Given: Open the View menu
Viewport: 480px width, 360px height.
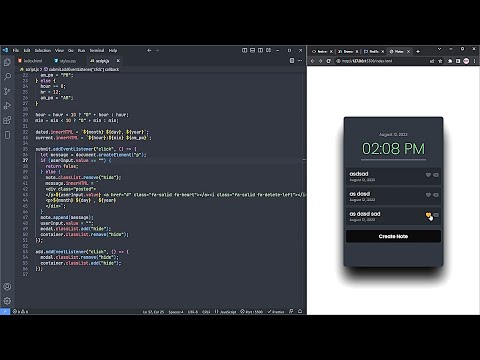Looking at the screenshot, I should point(59,50).
